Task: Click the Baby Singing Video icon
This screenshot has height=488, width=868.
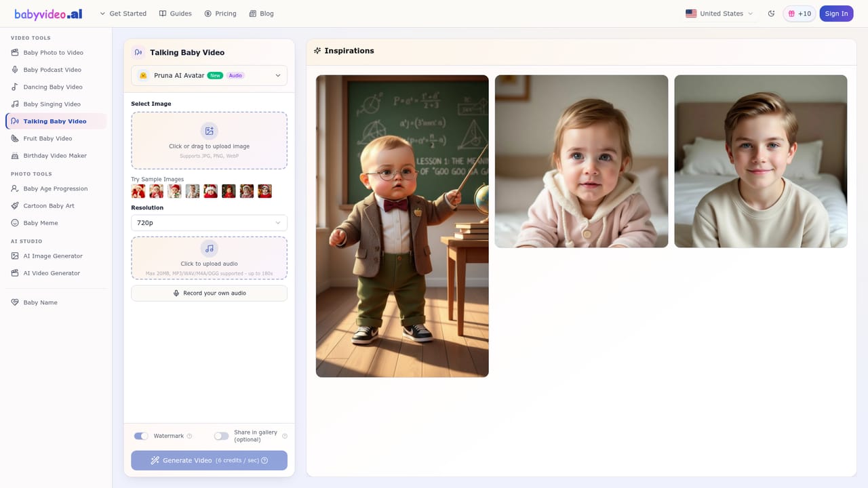Action: coord(15,104)
